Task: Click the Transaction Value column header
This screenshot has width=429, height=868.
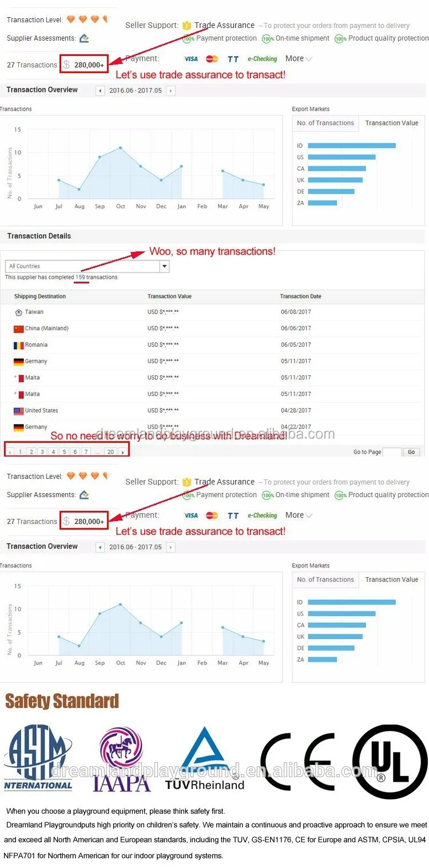Action: point(169,297)
